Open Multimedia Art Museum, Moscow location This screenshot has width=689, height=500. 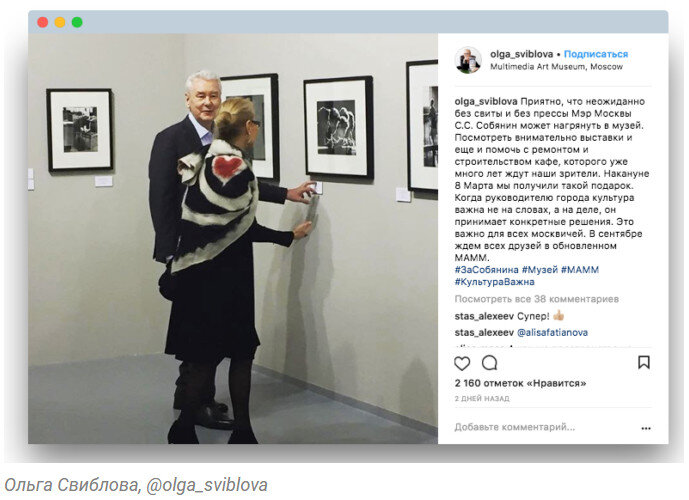[x=556, y=67]
